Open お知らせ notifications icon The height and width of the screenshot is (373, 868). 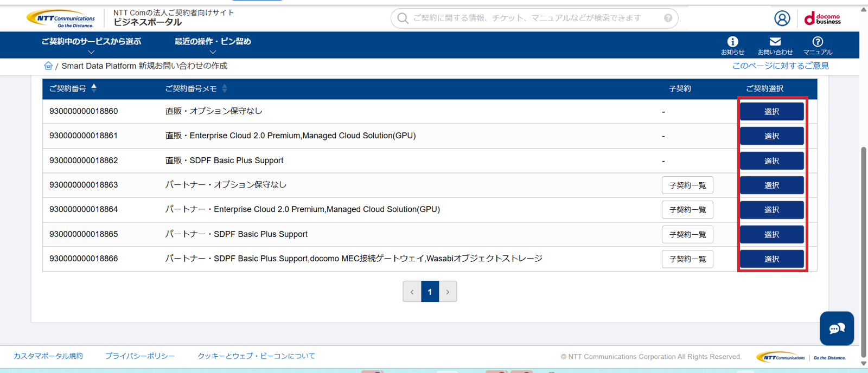pos(732,46)
